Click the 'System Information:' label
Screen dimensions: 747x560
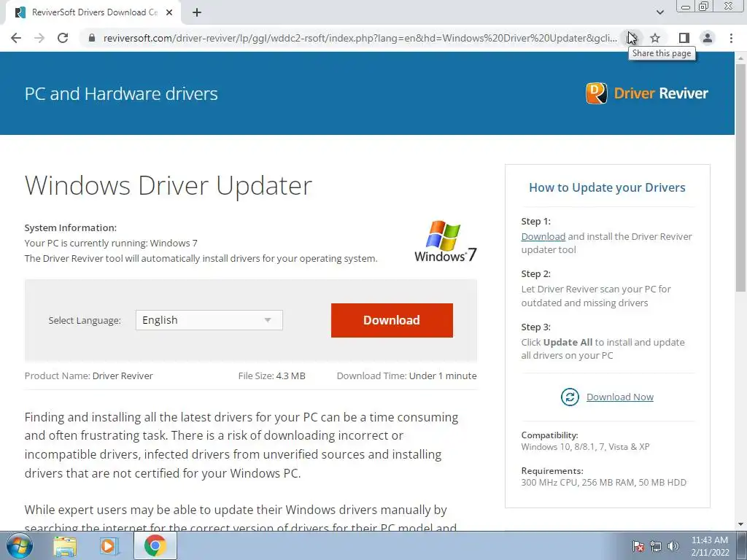coord(71,227)
